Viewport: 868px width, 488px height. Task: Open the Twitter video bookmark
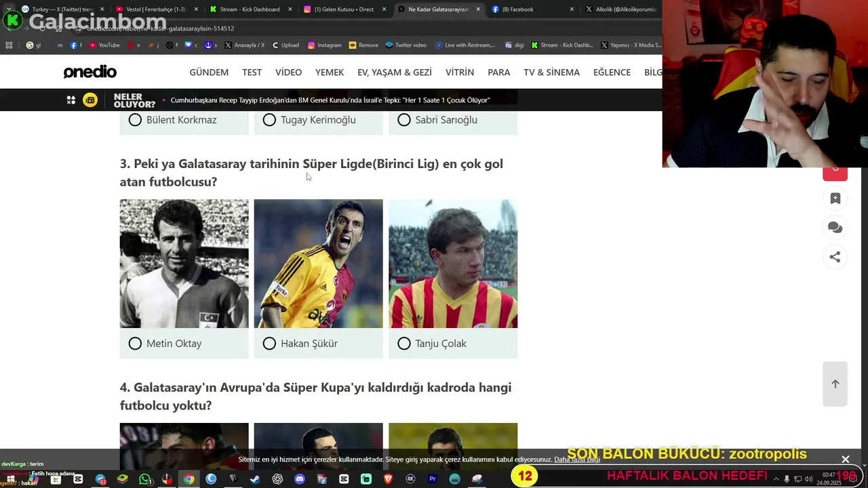tap(406, 45)
